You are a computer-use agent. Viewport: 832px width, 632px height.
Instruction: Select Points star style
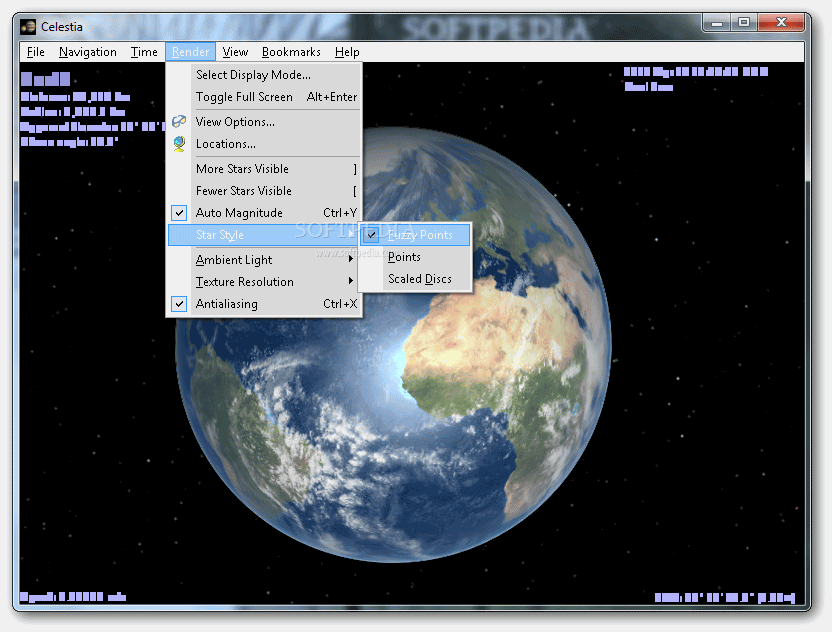point(415,257)
